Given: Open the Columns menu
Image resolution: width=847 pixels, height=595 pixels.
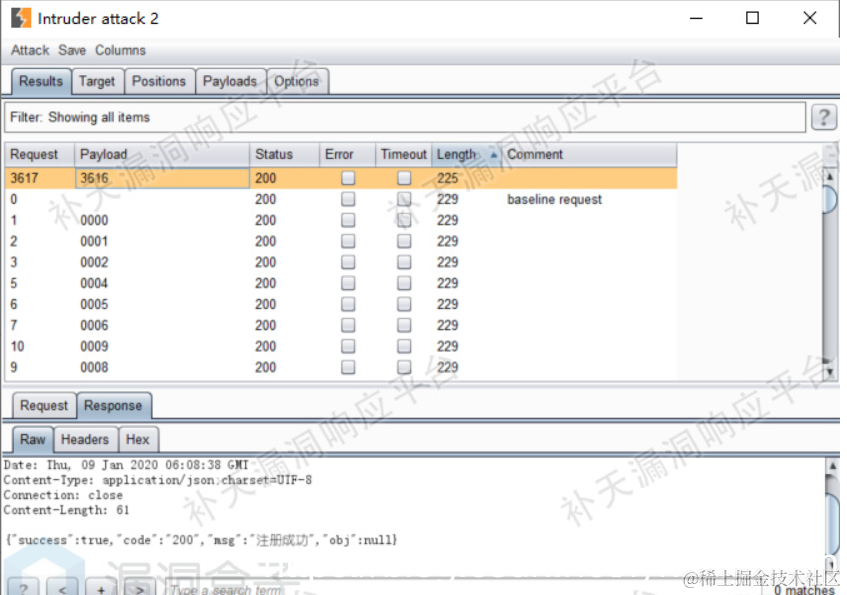Looking at the screenshot, I should (120, 50).
